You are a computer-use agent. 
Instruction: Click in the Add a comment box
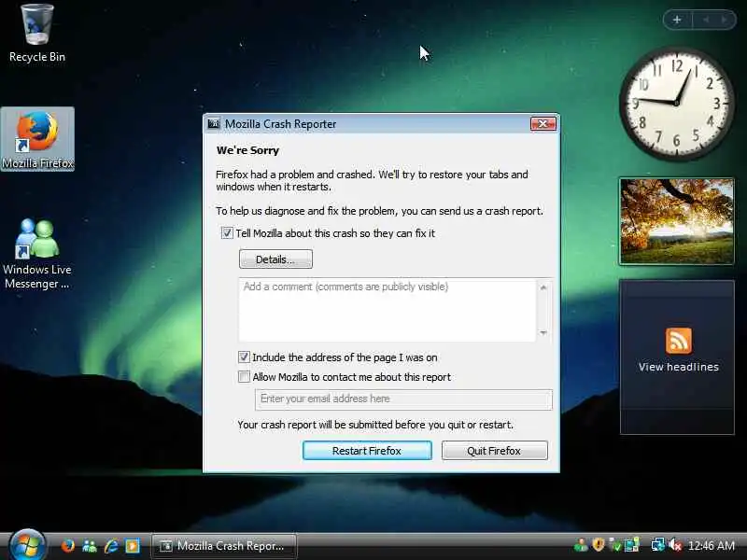(x=387, y=310)
